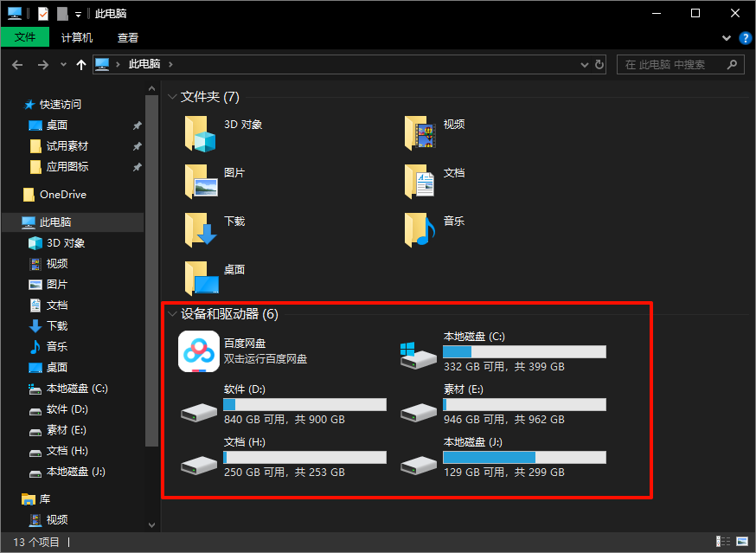Open the 音乐 folder in main pane
756x553 pixels.
pos(420,229)
